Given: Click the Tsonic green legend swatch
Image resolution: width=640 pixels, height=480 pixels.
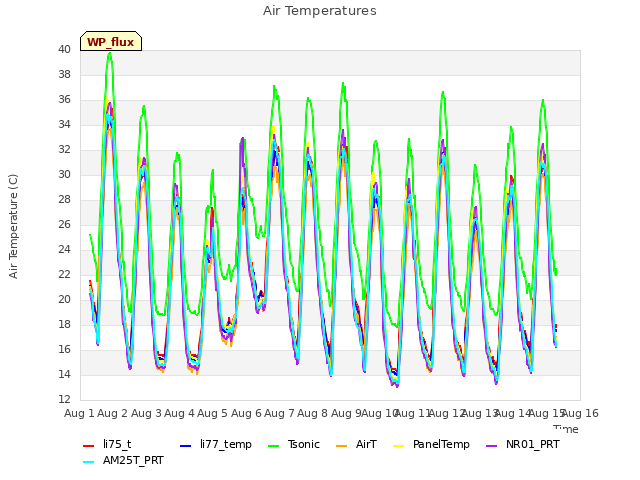Looking at the screenshot, I should tap(273, 446).
